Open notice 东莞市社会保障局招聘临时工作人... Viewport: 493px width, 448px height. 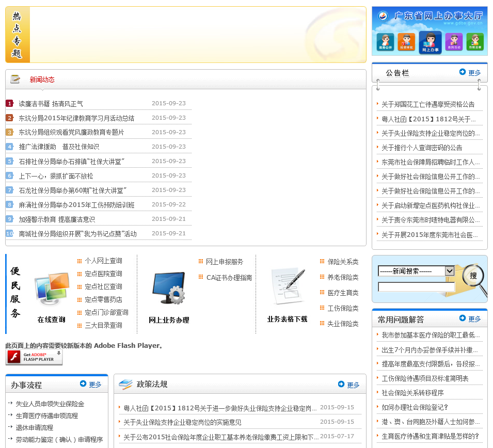coord(431,162)
